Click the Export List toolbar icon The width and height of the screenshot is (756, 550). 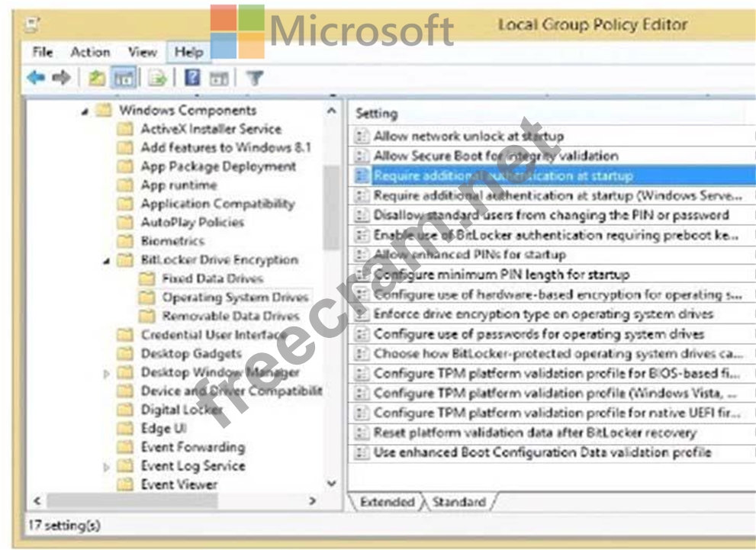click(157, 78)
